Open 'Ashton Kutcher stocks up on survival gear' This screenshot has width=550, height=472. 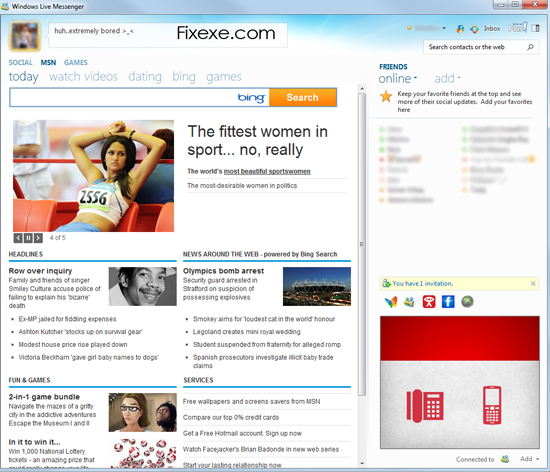coord(80,332)
